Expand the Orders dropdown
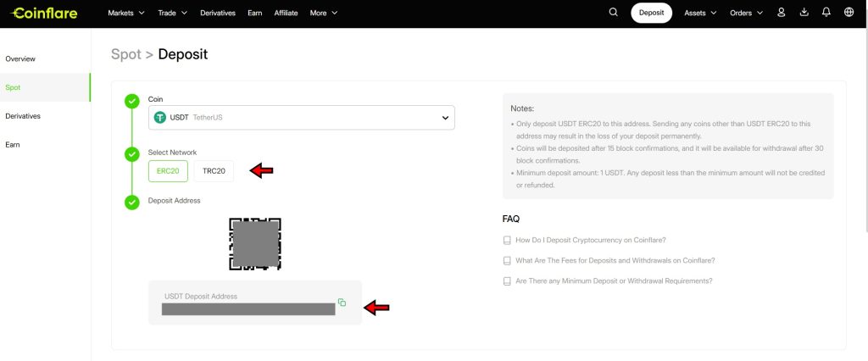 point(747,13)
